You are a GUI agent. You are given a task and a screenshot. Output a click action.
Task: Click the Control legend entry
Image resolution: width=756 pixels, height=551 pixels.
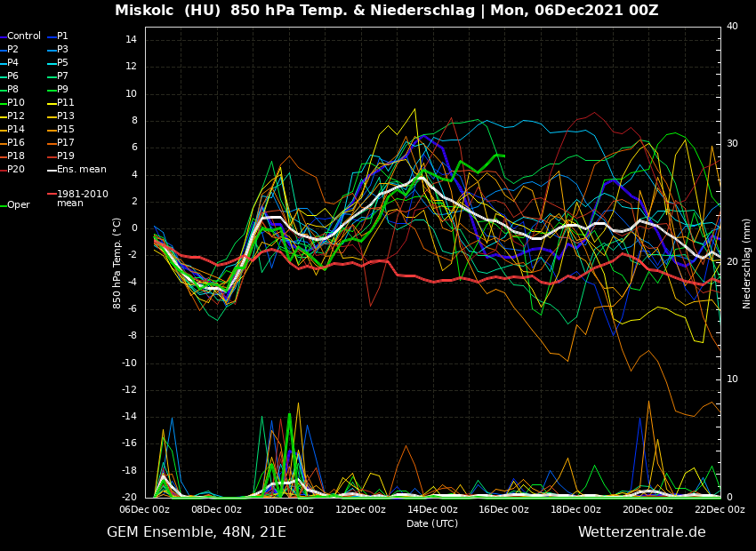pos(23,36)
